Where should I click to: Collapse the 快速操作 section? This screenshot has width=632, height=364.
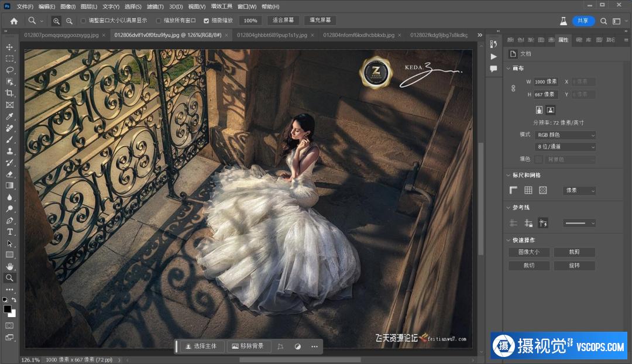click(x=509, y=241)
